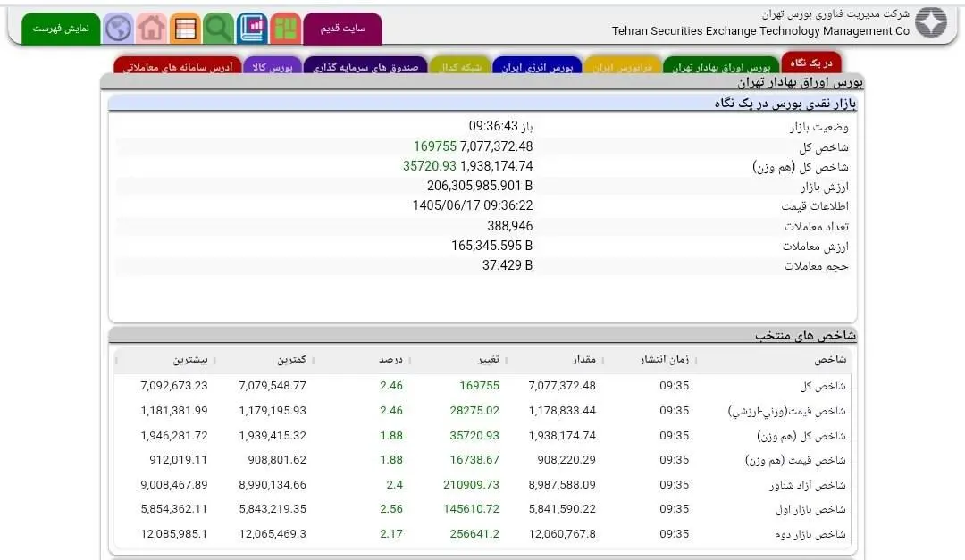Click the lowest value 8,990,134.66
The width and height of the screenshot is (965, 560).
tap(273, 485)
